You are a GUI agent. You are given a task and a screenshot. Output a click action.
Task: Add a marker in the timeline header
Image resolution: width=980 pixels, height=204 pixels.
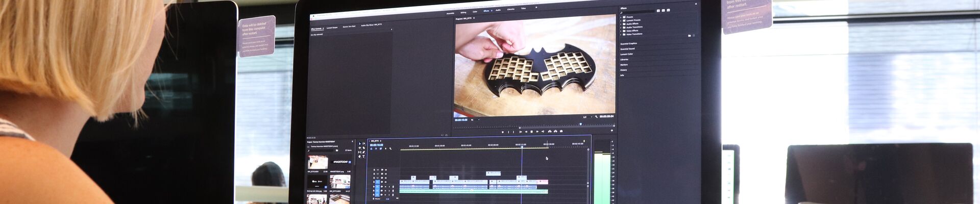tap(385, 148)
